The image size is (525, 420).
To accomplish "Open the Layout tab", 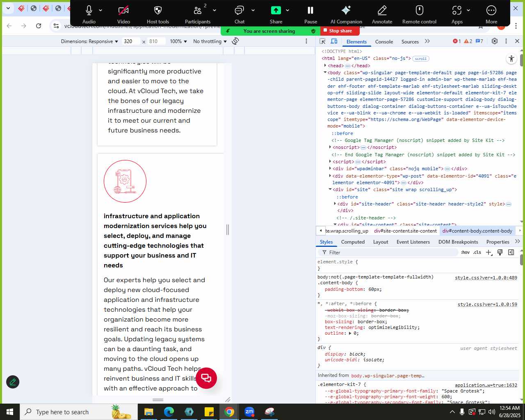I will click(381, 242).
